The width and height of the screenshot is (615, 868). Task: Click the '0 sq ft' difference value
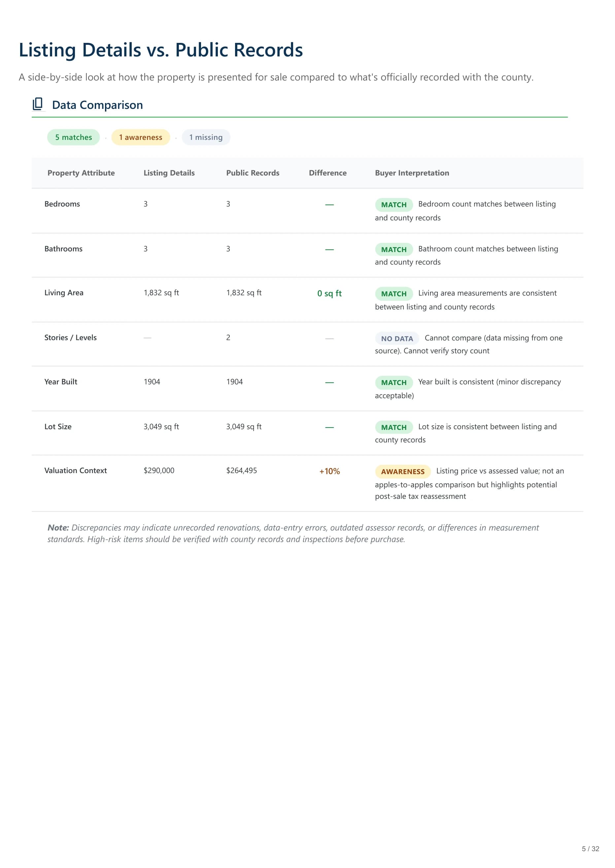click(329, 294)
